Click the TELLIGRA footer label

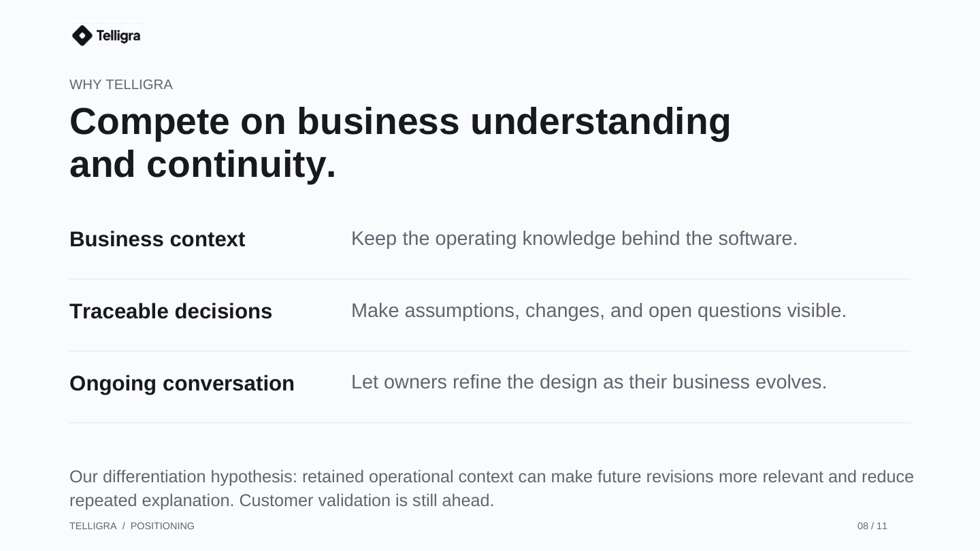[93, 526]
